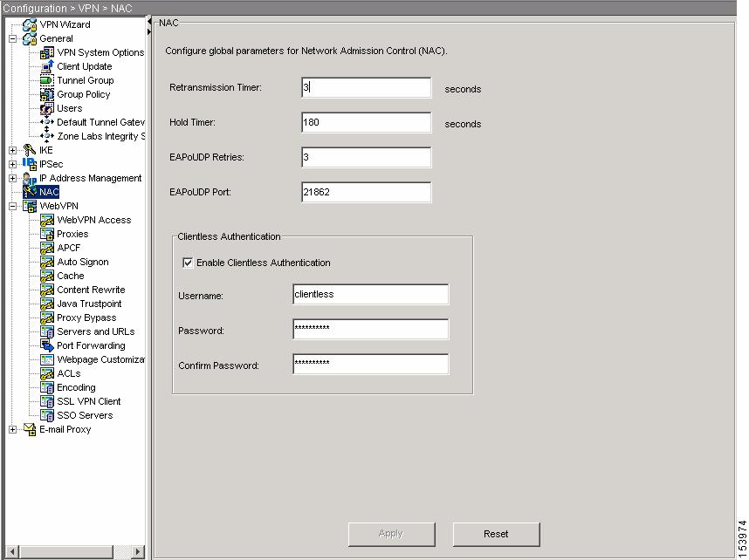
Task: Click the Zone Labs Integrity icon
Action: (x=47, y=136)
